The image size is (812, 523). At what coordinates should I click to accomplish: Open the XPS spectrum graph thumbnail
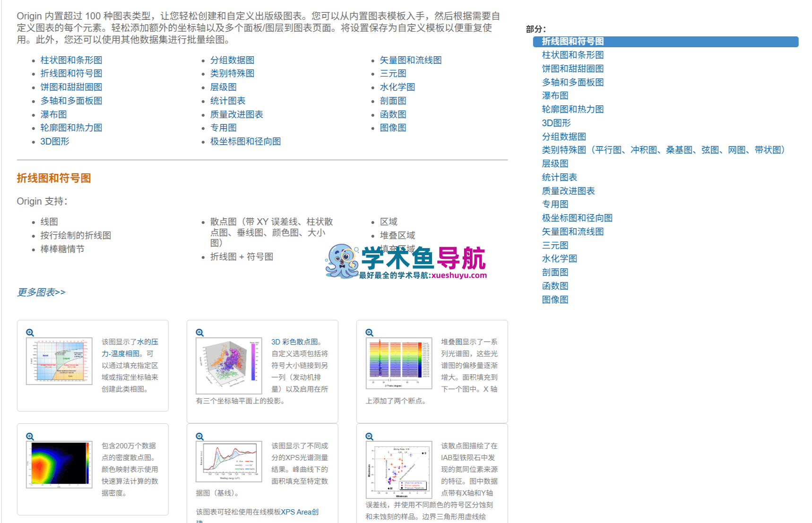coord(229,462)
